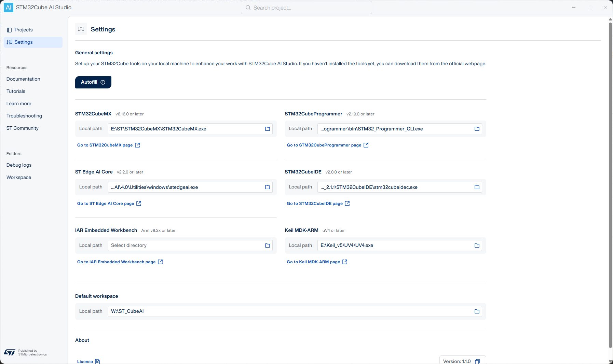
Task: Browse for the STM32CubeProgrammer path folder icon
Action: point(477,129)
